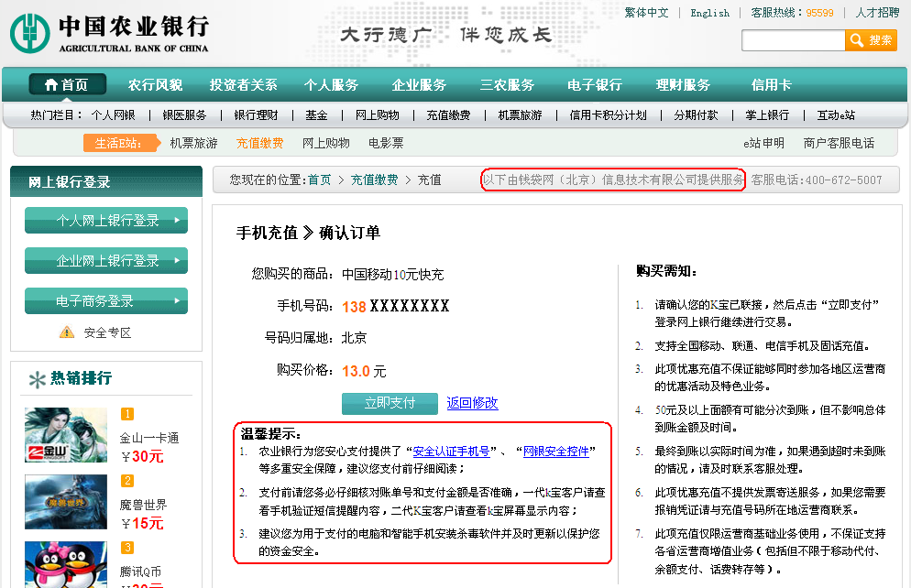Open the 三农服务 menu
911x588 pixels.
pyautogui.click(x=507, y=85)
